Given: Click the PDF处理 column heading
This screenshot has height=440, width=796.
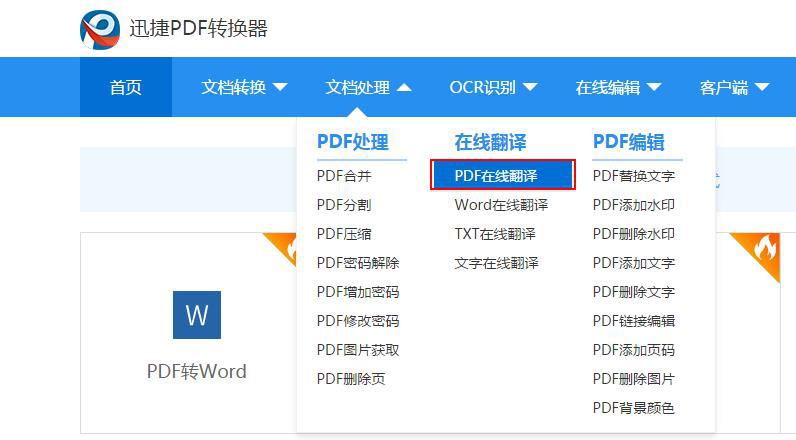Looking at the screenshot, I should tap(353, 142).
